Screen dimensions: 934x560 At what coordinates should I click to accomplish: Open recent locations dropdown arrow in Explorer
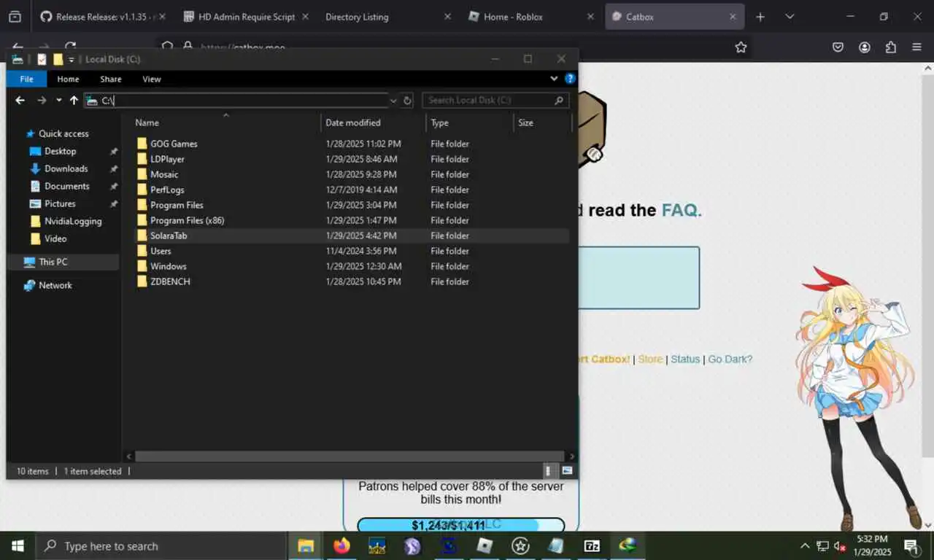[59, 101]
